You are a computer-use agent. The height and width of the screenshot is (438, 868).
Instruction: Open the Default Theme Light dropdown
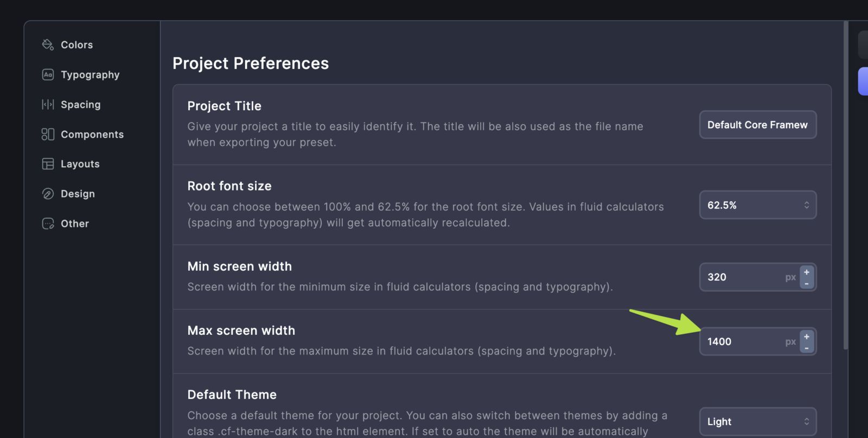[x=757, y=421]
